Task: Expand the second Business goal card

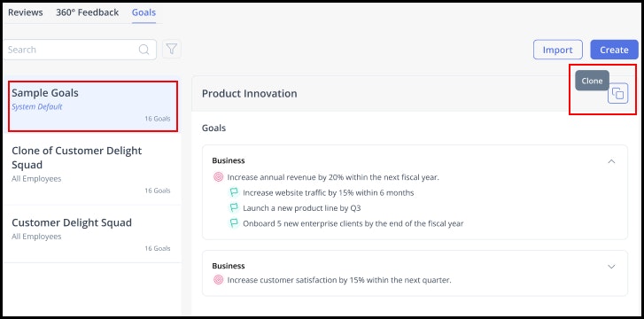Action: pyautogui.click(x=611, y=267)
